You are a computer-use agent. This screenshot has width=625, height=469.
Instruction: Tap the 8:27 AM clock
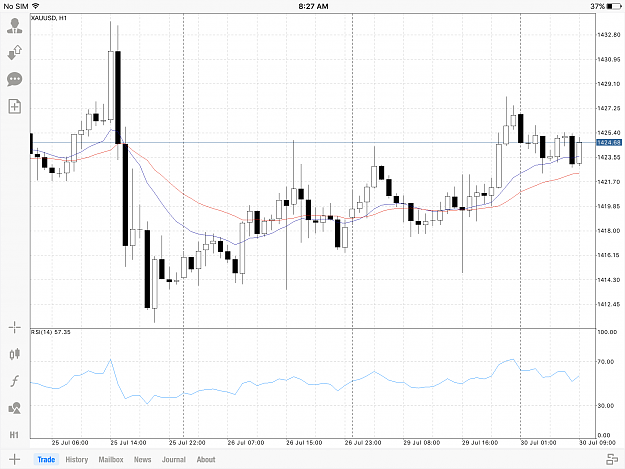click(x=313, y=6)
